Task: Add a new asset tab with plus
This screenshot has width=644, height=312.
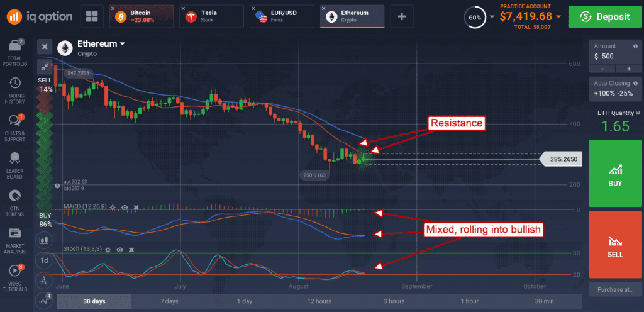Action: point(402,16)
